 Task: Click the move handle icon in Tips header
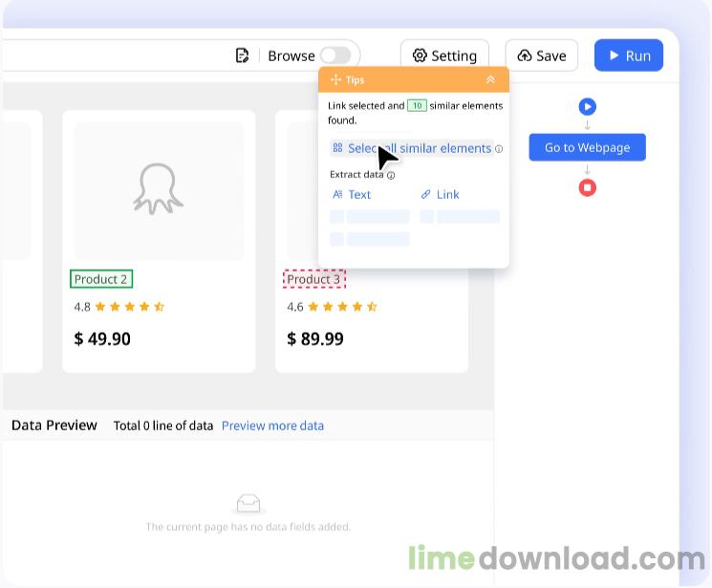(x=335, y=80)
